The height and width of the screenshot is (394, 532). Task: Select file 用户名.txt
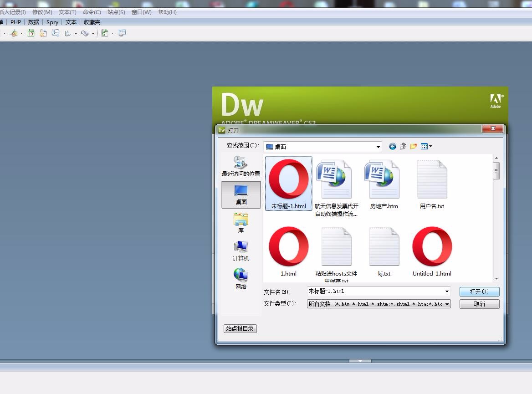[432, 184]
